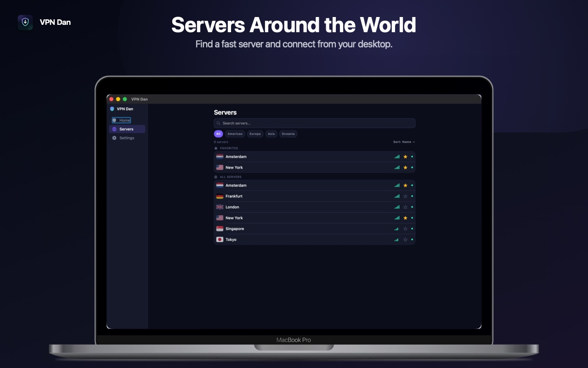Viewport: 588px width, 368px height.
Task: Click the green status dot for Frankfurt
Action: 412,196
